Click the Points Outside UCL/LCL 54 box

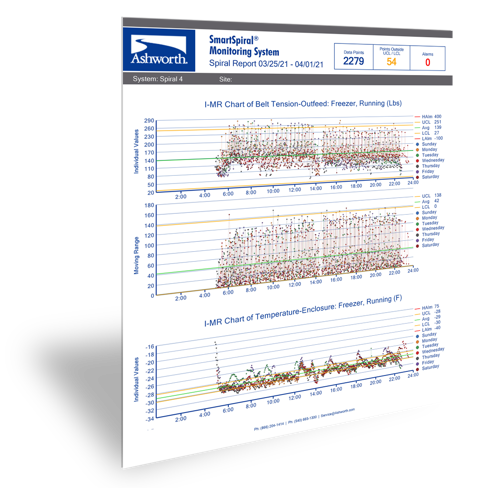[391, 58]
